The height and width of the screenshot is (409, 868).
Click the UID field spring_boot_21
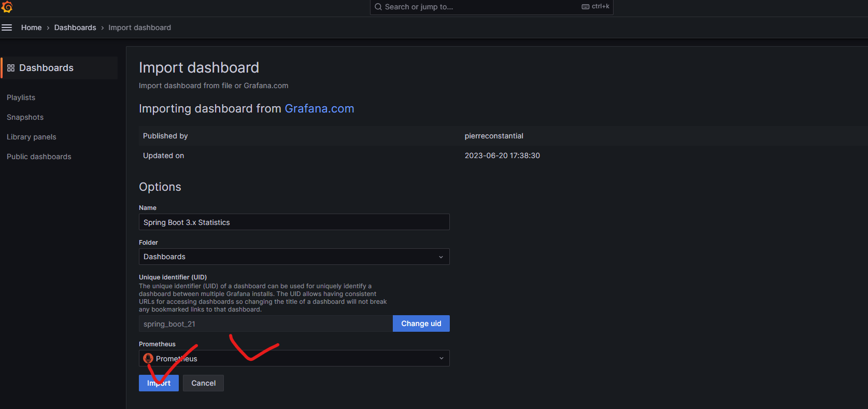coord(265,323)
